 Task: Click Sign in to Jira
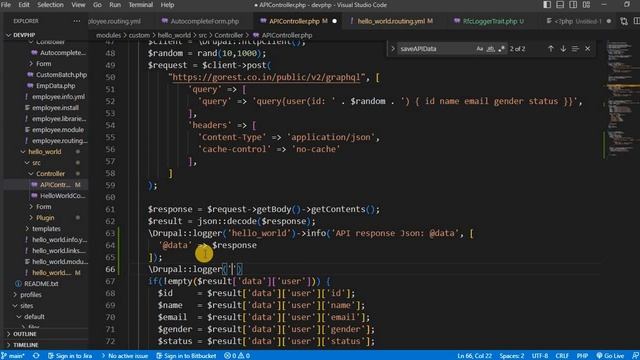click(70, 356)
